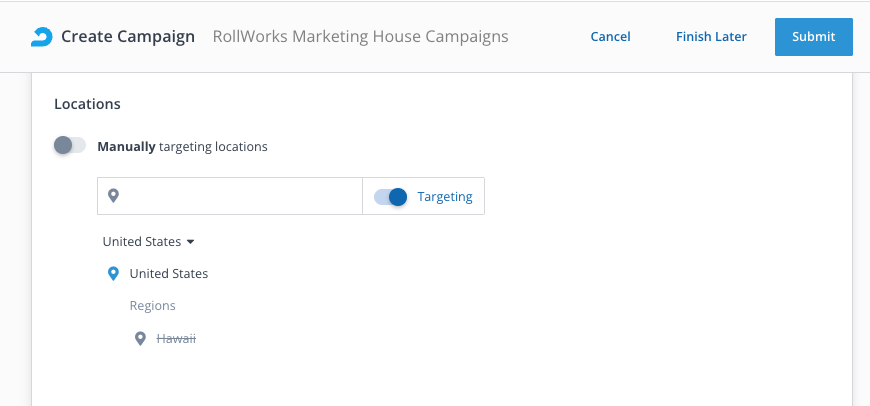Image resolution: width=870 pixels, height=406 pixels.
Task: Click the struck-through Hawaii region
Action: click(176, 339)
